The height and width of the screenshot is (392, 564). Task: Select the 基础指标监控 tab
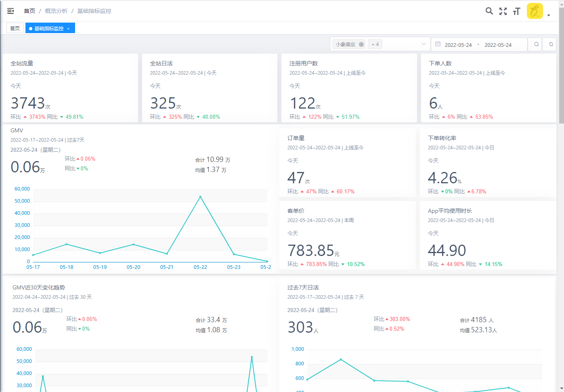click(x=48, y=28)
